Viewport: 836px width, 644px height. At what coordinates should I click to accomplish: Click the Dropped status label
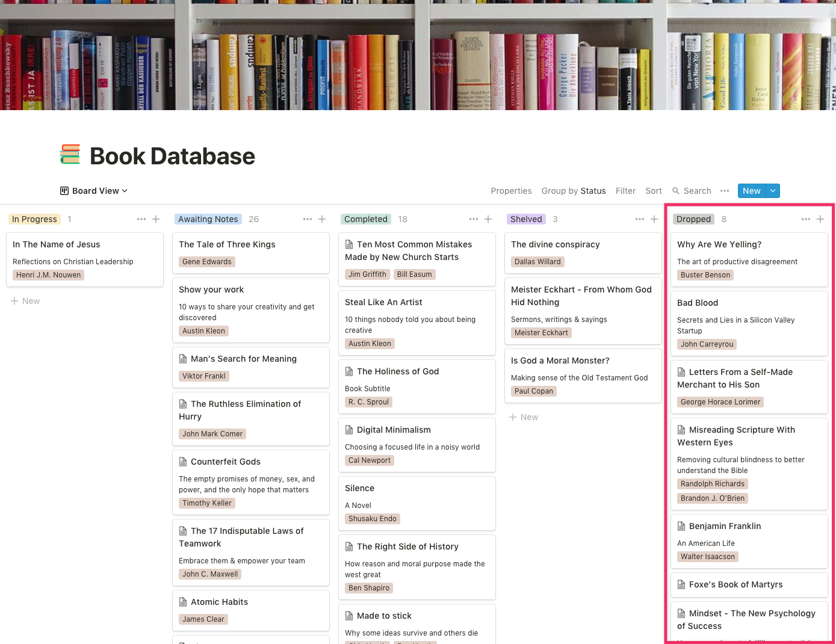click(x=693, y=219)
